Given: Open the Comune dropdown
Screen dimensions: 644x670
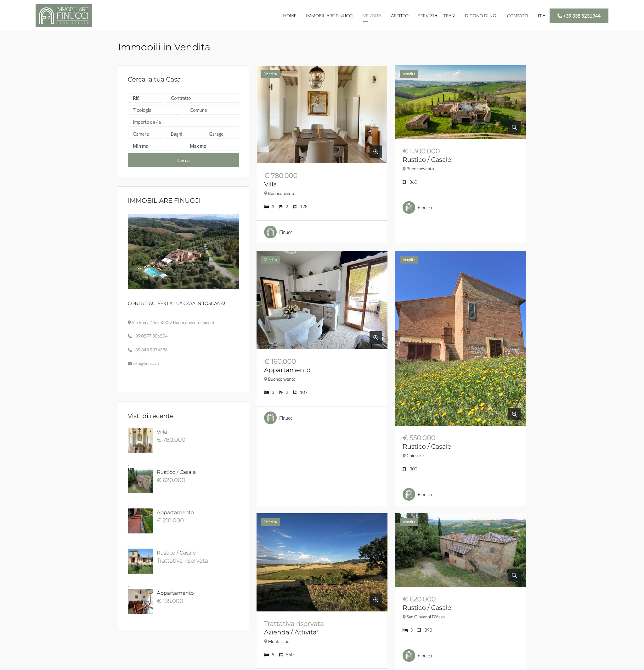Looking at the screenshot, I should coord(212,110).
